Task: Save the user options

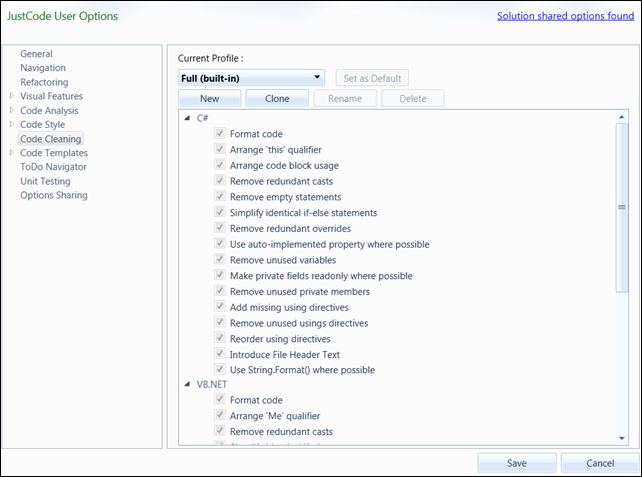Action: tap(517, 463)
